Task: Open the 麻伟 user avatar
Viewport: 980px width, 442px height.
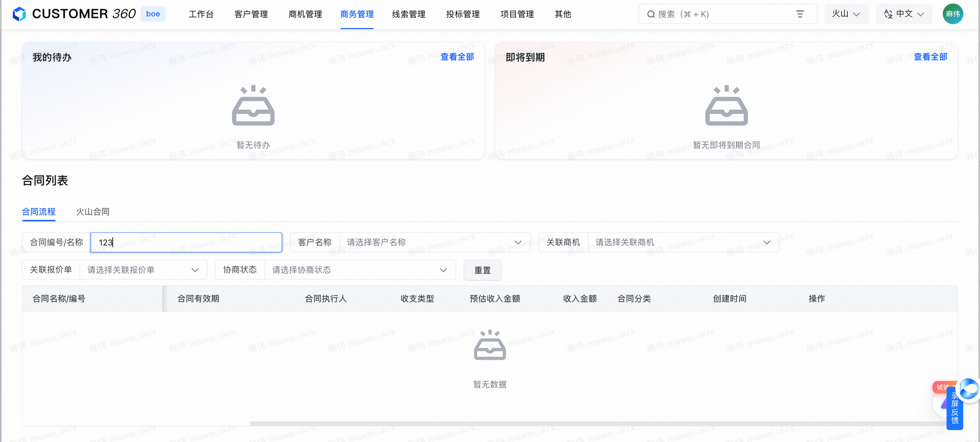Action: (952, 14)
